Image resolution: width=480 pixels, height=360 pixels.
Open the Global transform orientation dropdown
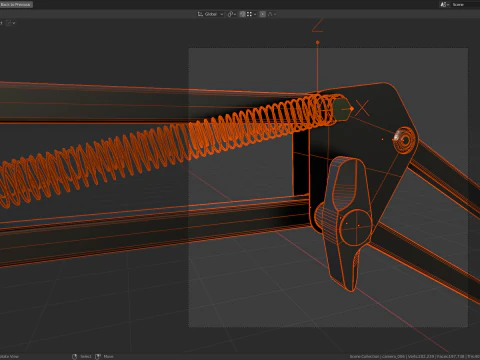210,14
